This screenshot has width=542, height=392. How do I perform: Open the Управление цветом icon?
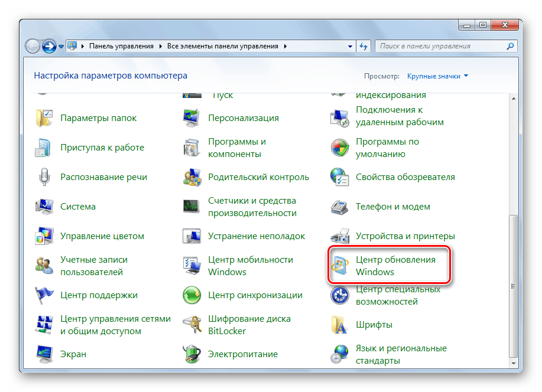point(44,236)
